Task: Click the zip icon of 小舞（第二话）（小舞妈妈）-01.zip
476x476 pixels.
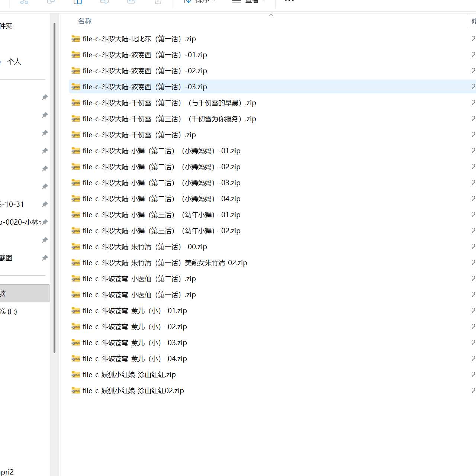Action: click(76, 151)
